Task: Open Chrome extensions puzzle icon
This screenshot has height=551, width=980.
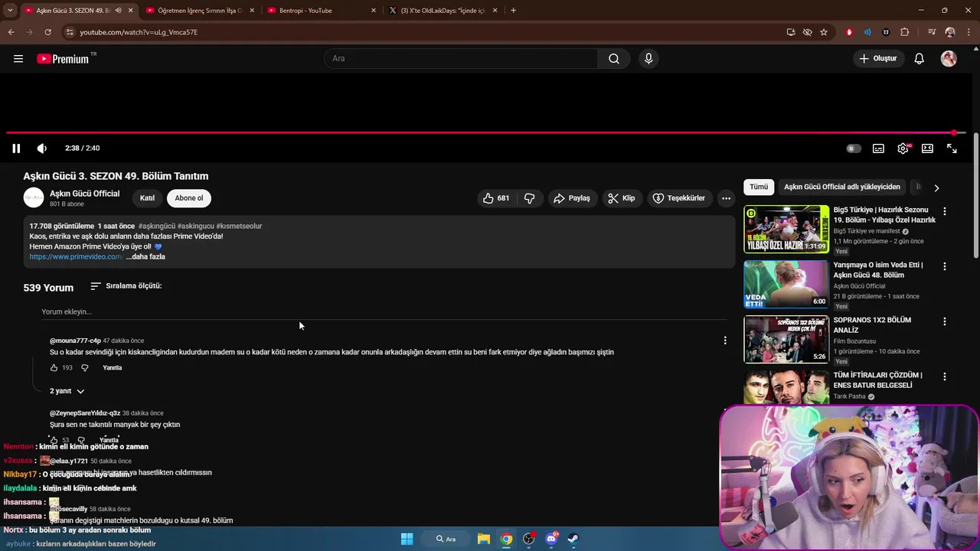Action: tap(905, 32)
